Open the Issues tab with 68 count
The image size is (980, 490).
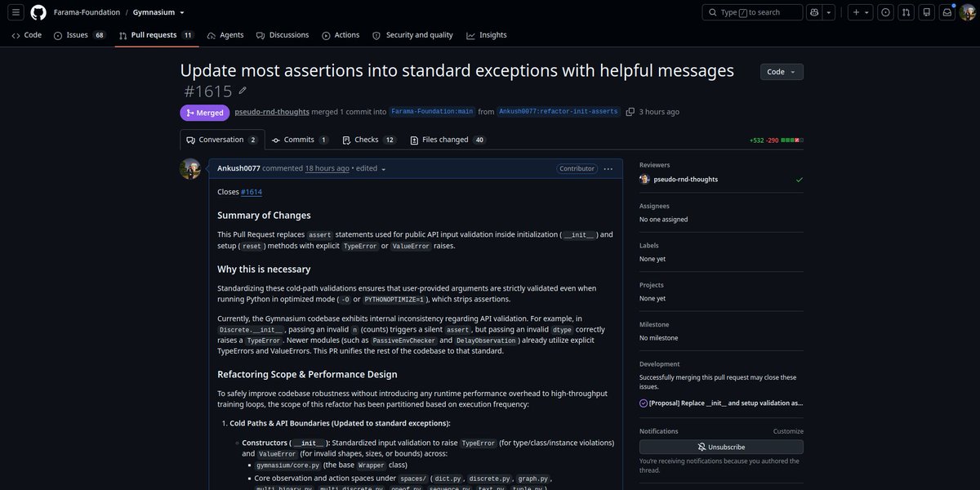[x=80, y=35]
